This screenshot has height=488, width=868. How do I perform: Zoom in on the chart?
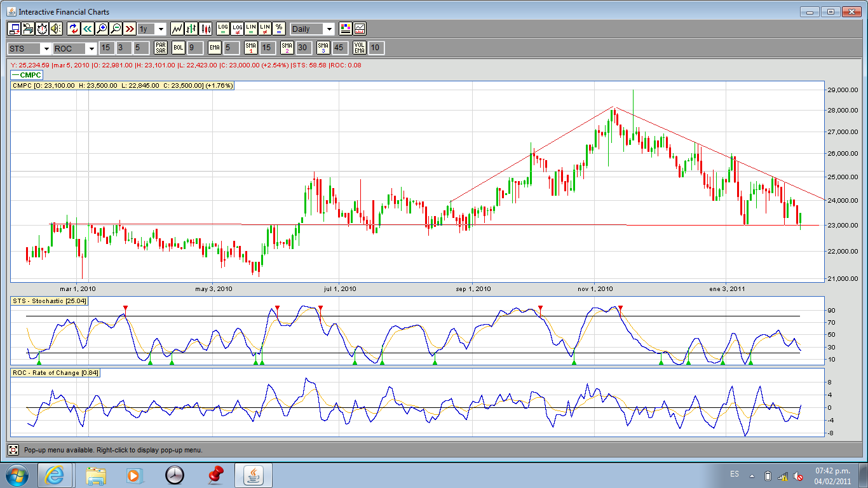click(x=102, y=29)
